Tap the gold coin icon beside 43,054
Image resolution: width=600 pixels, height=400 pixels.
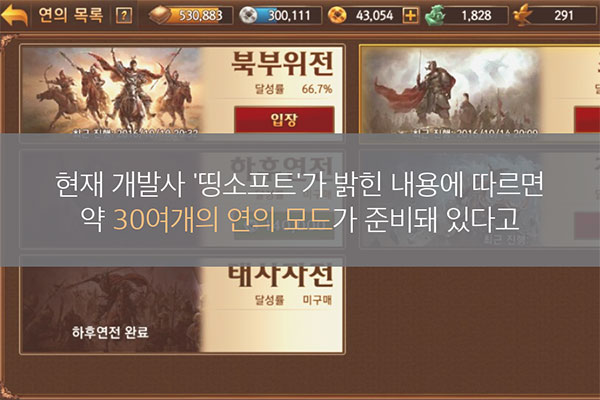point(337,15)
